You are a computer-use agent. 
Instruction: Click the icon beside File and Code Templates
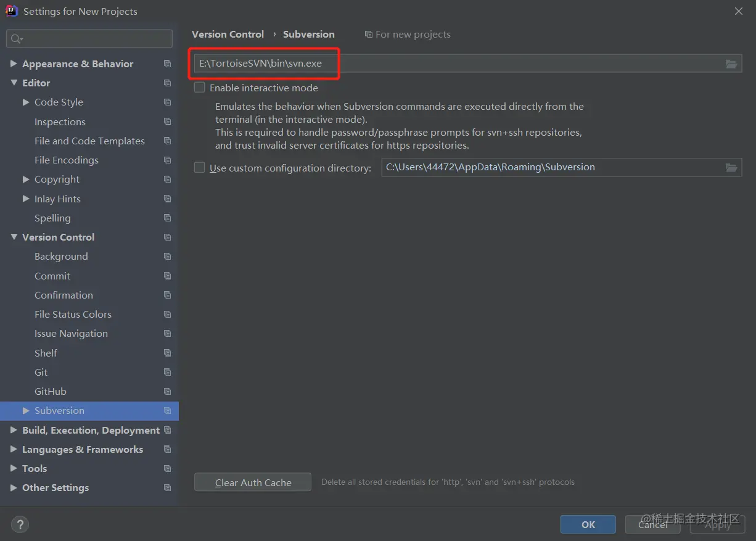167,141
